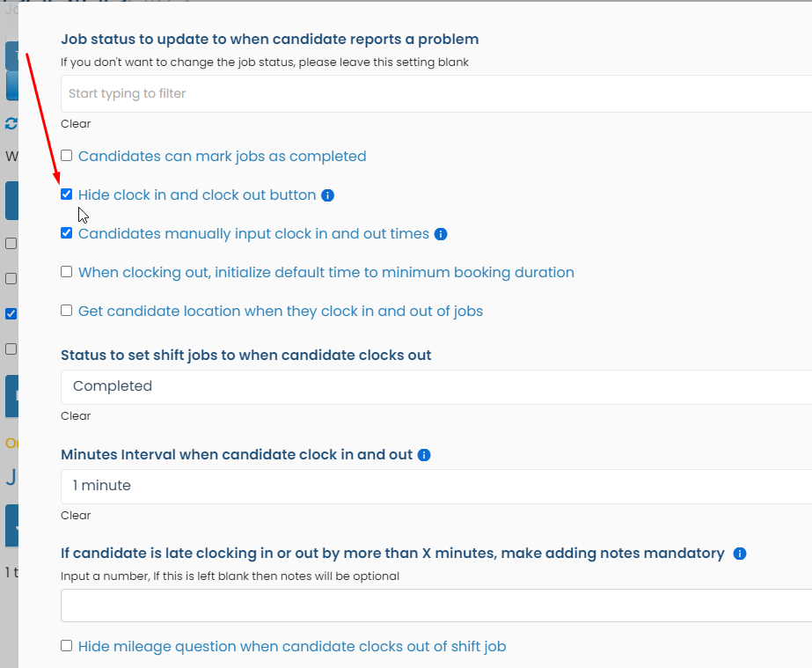The width and height of the screenshot is (812, 668).
Task: Open the Completed status dropdown
Action: click(436, 386)
